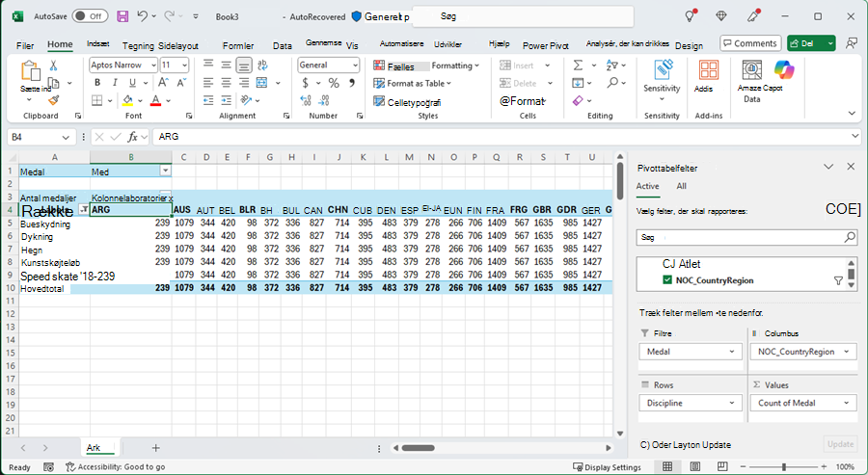The image size is (868, 475).
Task: Toggle AutoSave switch
Action: tap(89, 16)
